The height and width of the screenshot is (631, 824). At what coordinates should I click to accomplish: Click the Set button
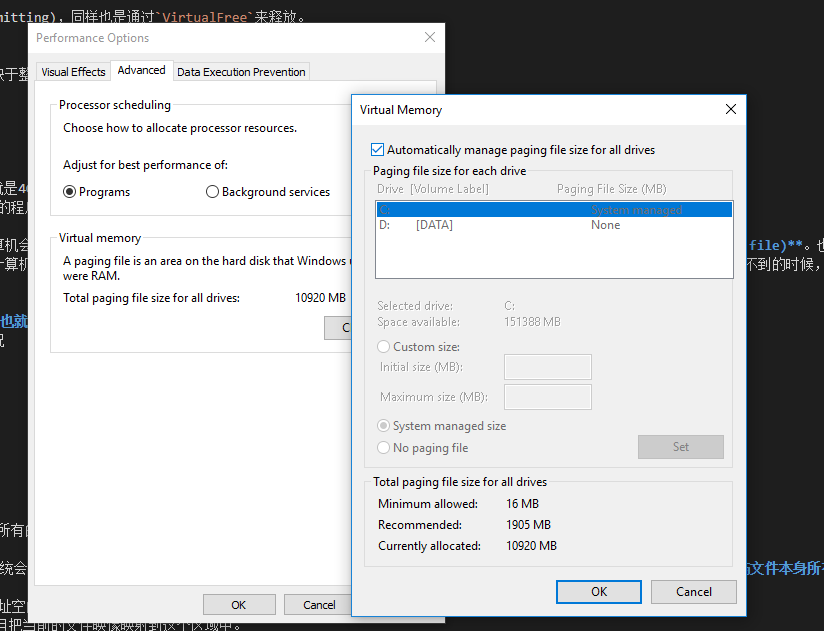click(681, 447)
